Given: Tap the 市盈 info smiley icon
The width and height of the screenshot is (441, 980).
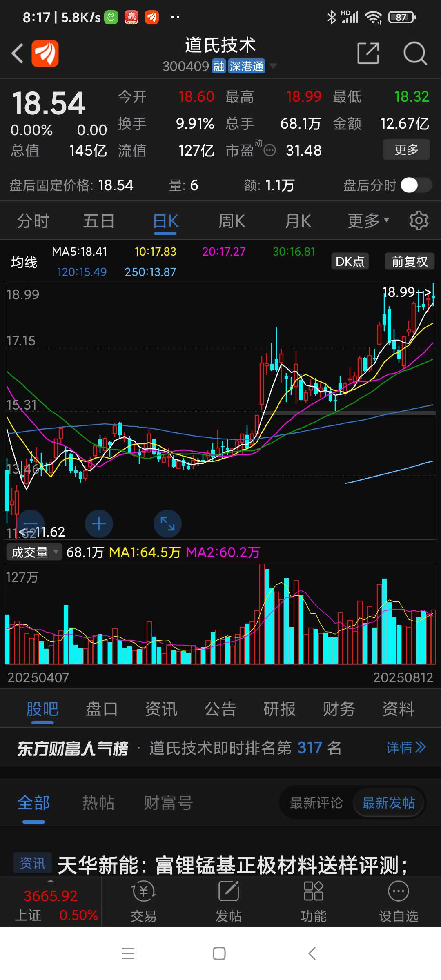Looking at the screenshot, I should tap(269, 151).
